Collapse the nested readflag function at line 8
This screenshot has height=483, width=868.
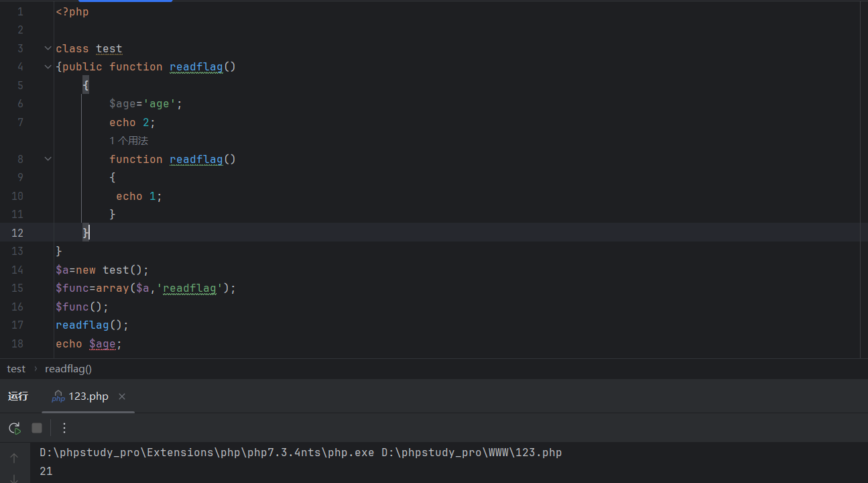tap(48, 159)
